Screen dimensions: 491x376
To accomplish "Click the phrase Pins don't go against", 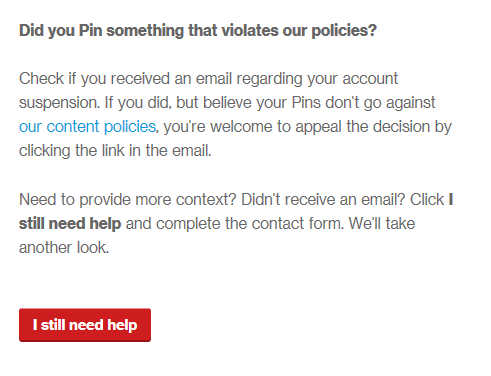I will click(x=364, y=103).
